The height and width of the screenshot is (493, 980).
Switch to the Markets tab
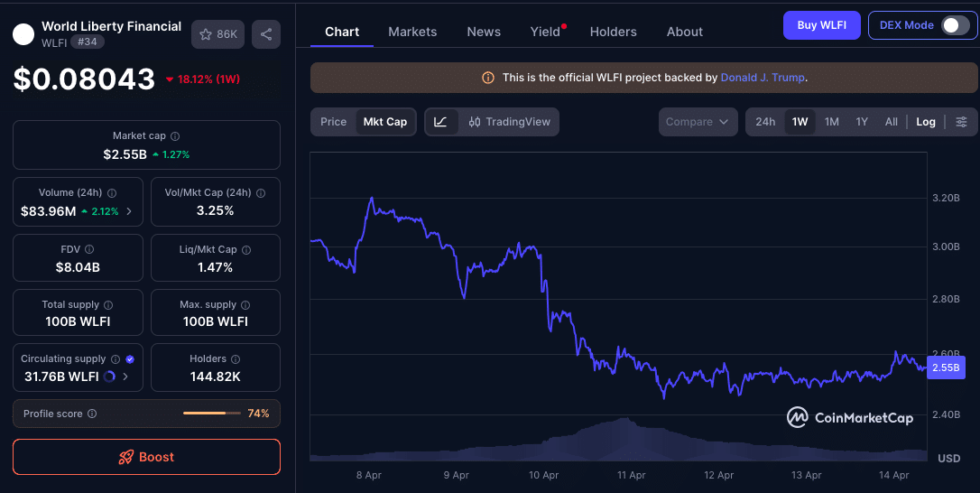tap(412, 32)
